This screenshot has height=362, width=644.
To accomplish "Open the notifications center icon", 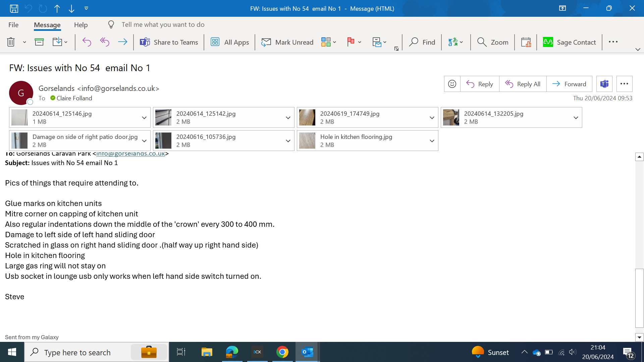I will pyautogui.click(x=628, y=353).
